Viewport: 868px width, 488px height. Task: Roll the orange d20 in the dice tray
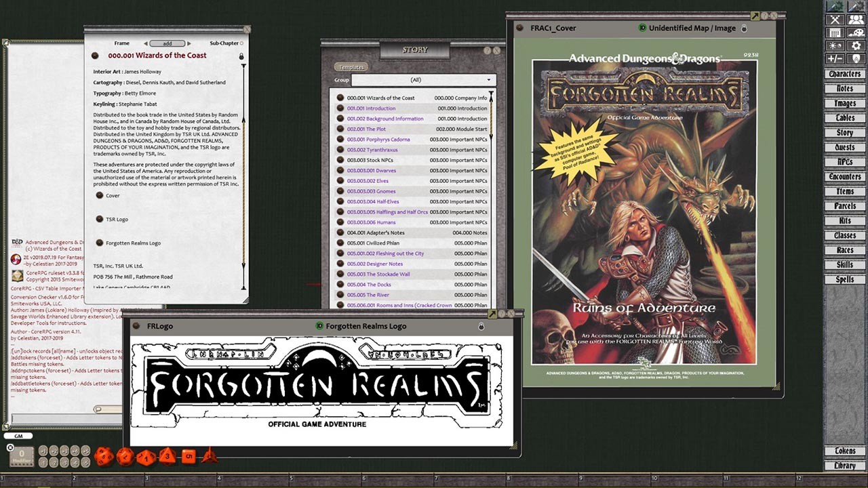pos(104,455)
